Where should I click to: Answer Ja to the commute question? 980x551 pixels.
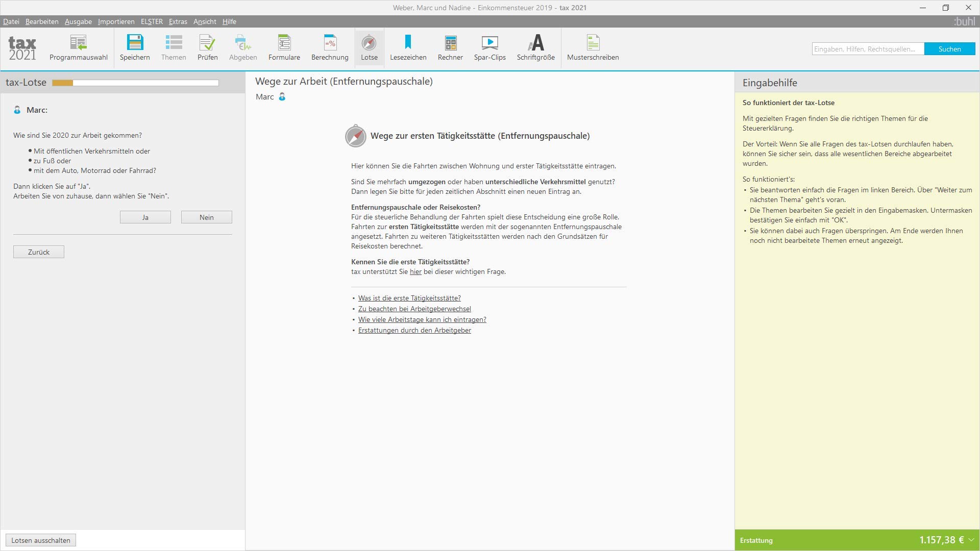[x=145, y=217]
